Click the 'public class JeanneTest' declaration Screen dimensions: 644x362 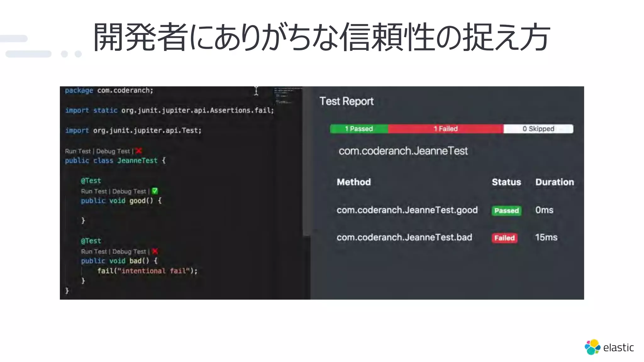click(115, 161)
